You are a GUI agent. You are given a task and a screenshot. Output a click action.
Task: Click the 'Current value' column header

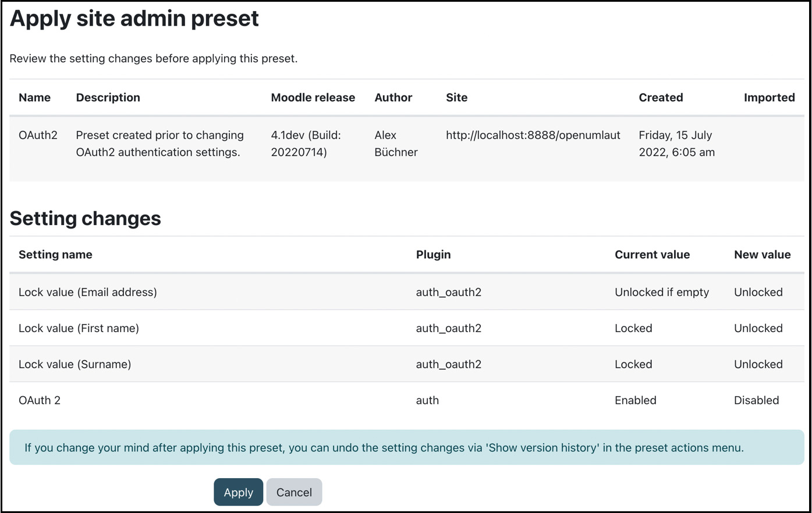pyautogui.click(x=652, y=255)
